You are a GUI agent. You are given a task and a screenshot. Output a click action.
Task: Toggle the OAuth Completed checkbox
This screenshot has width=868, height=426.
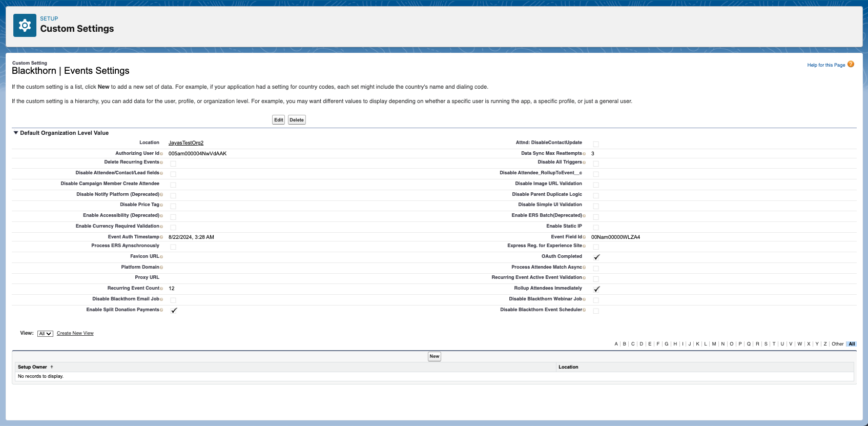[596, 257]
